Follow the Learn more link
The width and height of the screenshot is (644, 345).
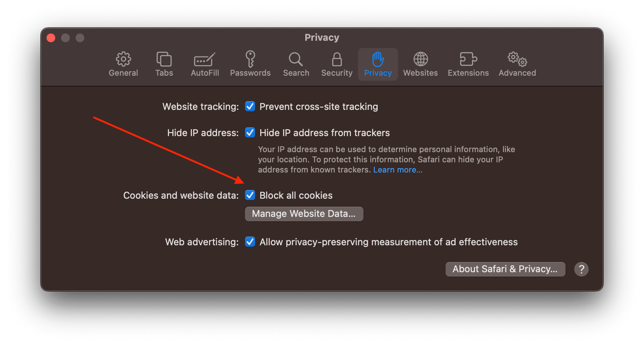pos(398,170)
